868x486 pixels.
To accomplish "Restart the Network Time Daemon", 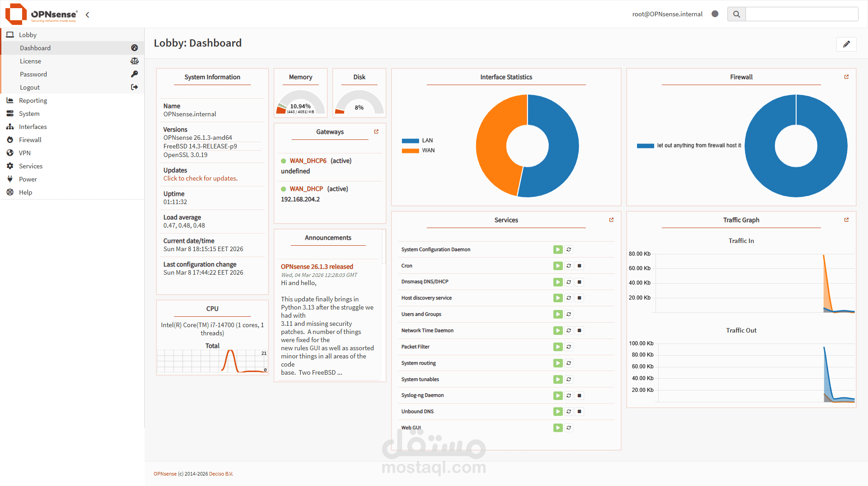I will (569, 330).
